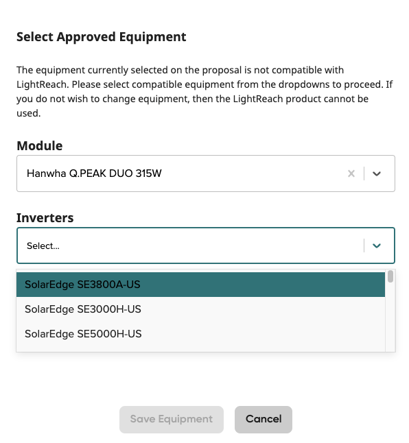This screenshot has height=443, width=409.
Task: Click the scrollbar track below the thumb
Action: click(x=390, y=317)
